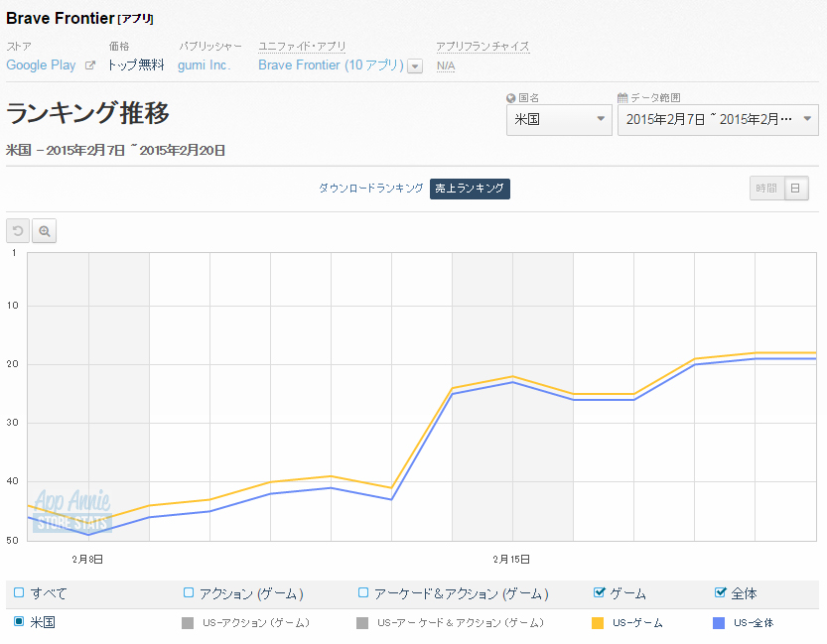This screenshot has height=644, width=827.
Task: Open the Google Play store link
Action: click(41, 65)
